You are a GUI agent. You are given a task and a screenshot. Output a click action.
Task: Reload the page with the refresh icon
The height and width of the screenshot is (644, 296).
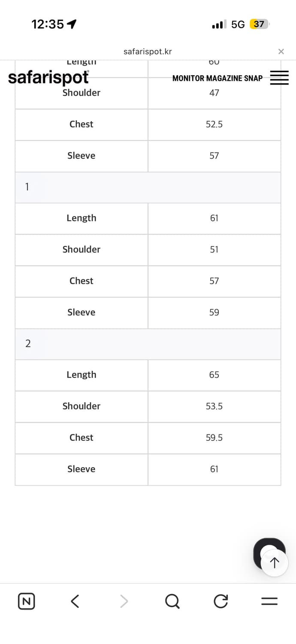pos(221,601)
